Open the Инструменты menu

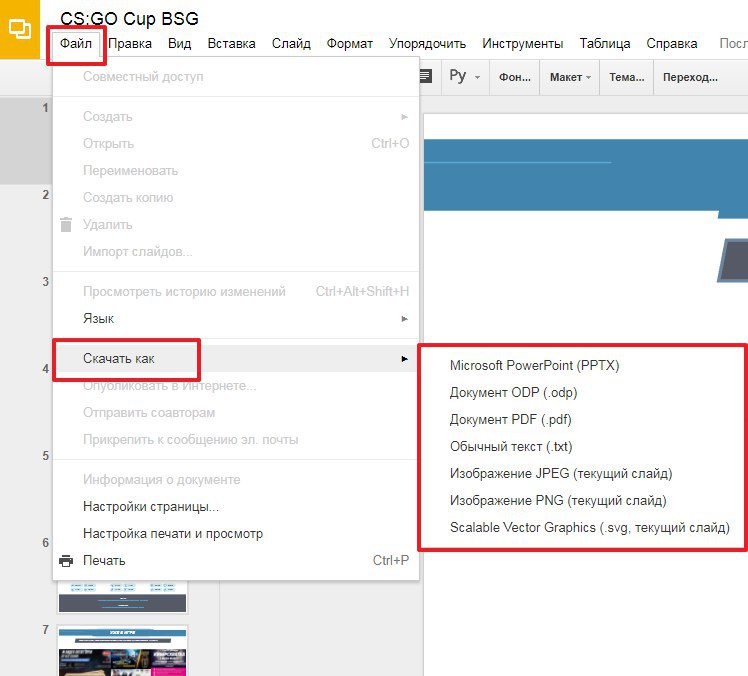(522, 43)
